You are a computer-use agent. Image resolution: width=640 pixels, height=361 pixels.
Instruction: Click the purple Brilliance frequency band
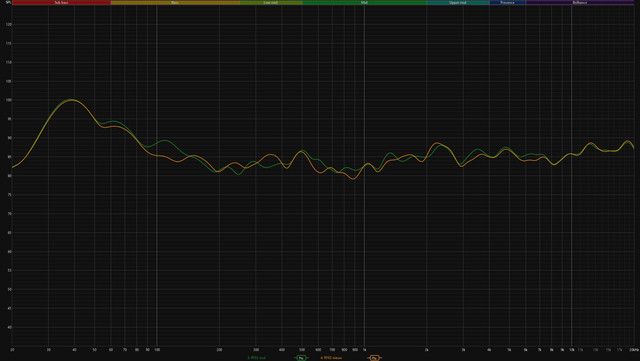tap(580, 2)
